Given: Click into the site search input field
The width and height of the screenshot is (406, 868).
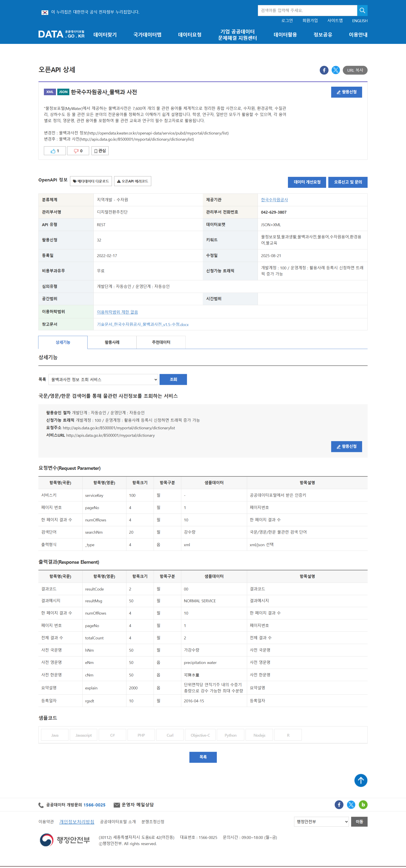Looking at the screenshot, I should click(307, 11).
